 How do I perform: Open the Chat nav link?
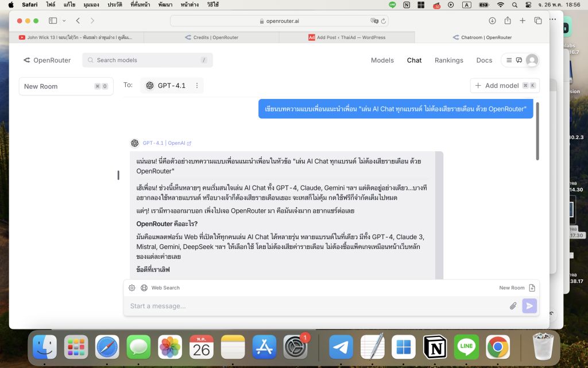(414, 60)
